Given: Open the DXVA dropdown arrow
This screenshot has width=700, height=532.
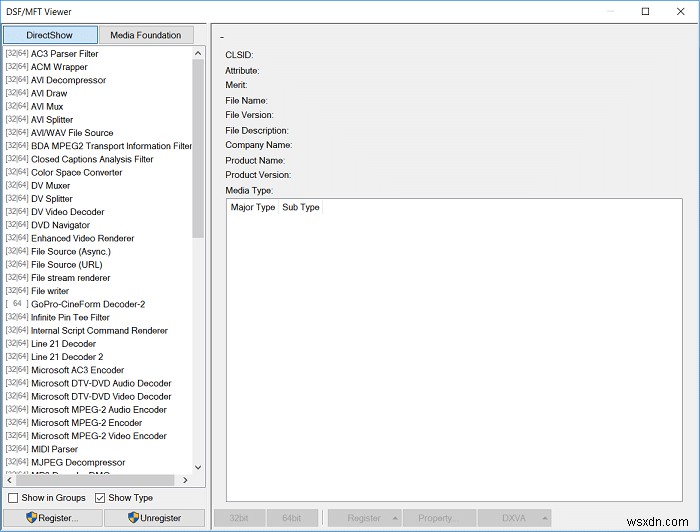Looking at the screenshot, I should pos(545,518).
